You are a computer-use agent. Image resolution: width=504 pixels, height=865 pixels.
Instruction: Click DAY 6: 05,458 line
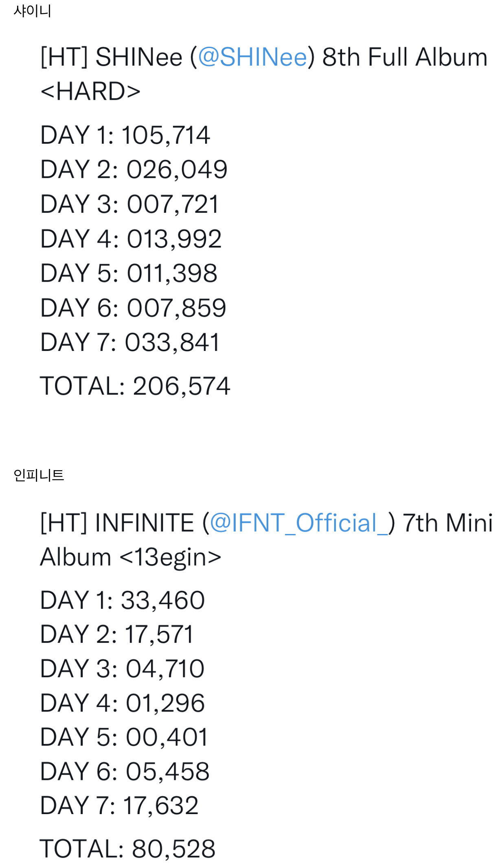pyautogui.click(x=125, y=771)
